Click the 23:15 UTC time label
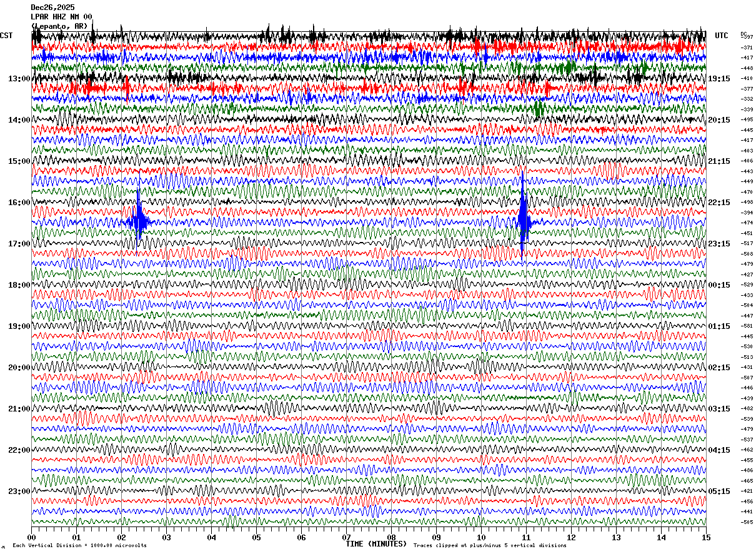The image size is (756, 554). click(x=719, y=244)
